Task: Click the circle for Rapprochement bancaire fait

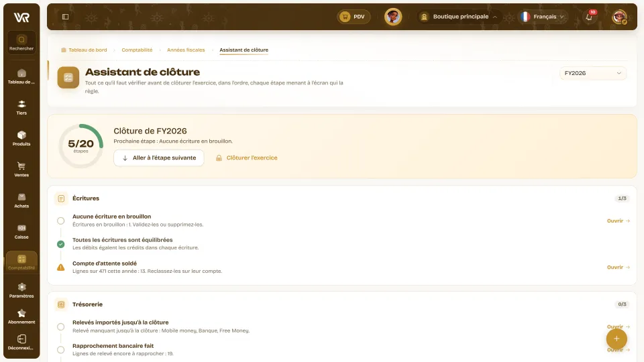Action: 61,350
